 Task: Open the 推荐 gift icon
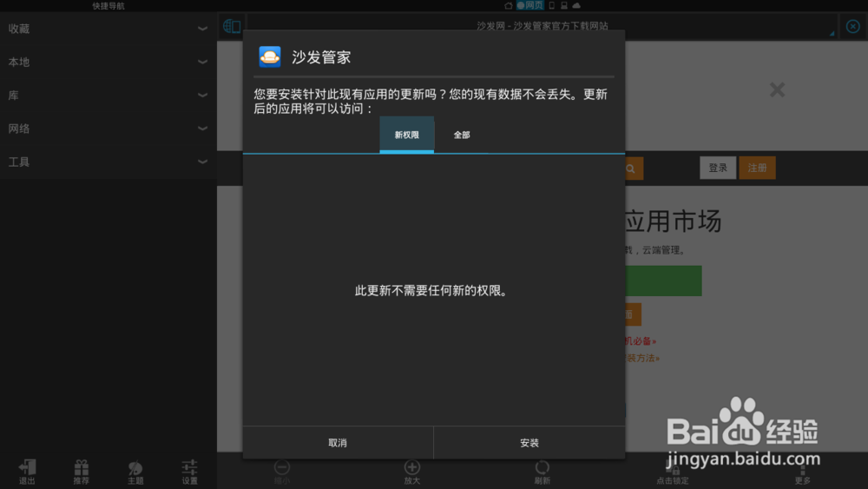pyautogui.click(x=82, y=472)
